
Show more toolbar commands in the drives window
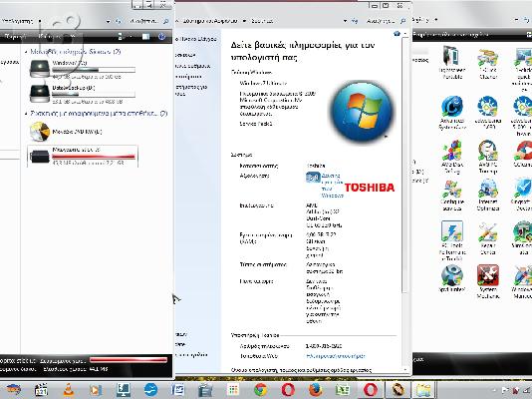(x=72, y=36)
